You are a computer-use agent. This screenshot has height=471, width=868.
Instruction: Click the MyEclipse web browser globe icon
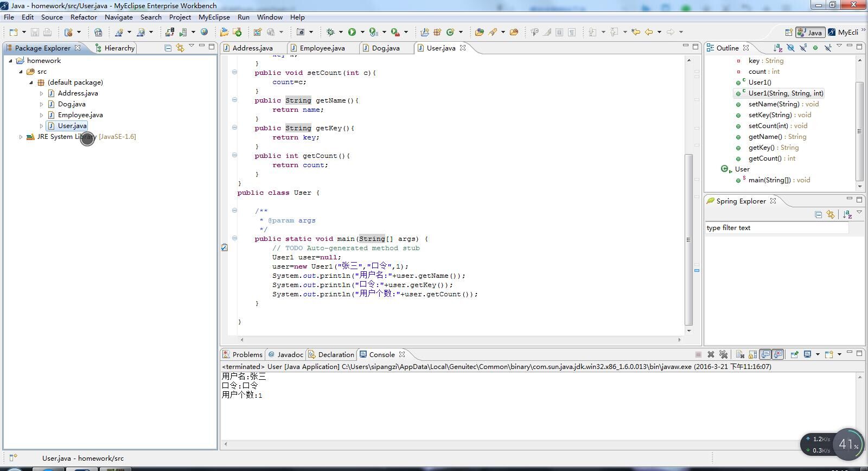pos(205,32)
